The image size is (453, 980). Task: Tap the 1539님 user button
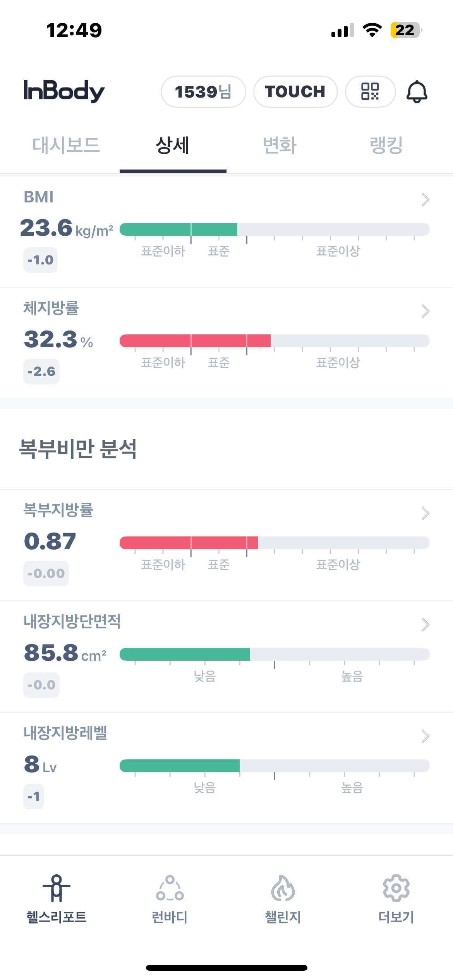click(x=203, y=92)
